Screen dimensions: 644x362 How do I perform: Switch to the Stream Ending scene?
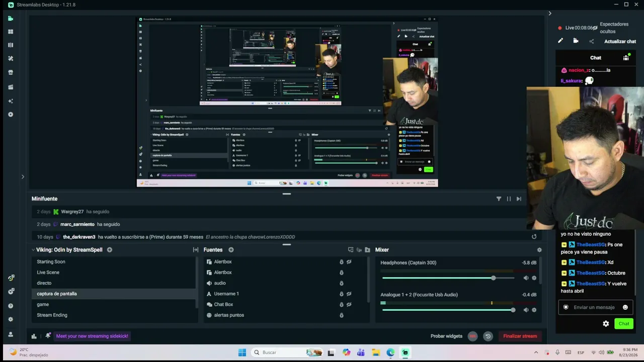pos(114,315)
